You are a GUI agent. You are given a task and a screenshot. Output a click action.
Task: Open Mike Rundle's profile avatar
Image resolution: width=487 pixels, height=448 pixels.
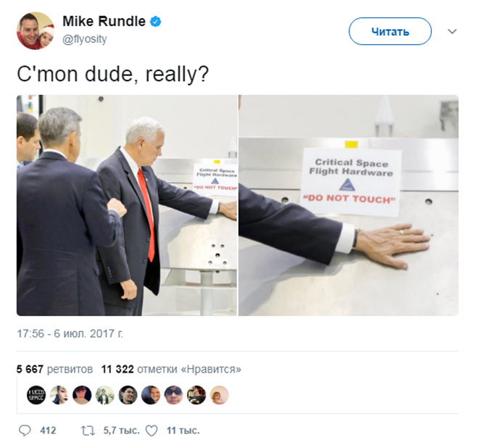35,30
